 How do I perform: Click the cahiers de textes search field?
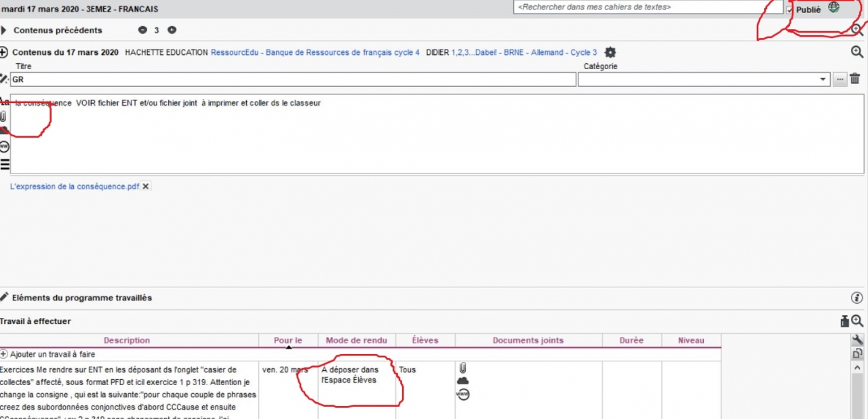648,7
